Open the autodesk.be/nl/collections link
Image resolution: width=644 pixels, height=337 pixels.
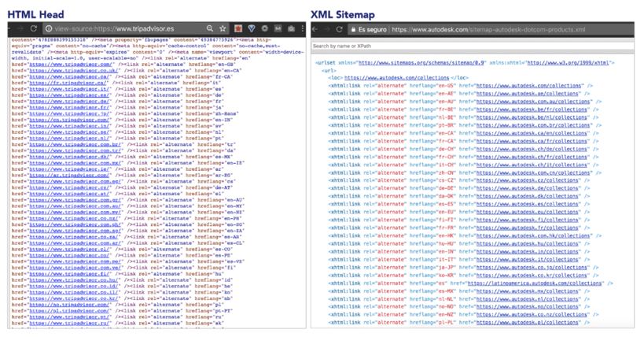tap(532, 117)
